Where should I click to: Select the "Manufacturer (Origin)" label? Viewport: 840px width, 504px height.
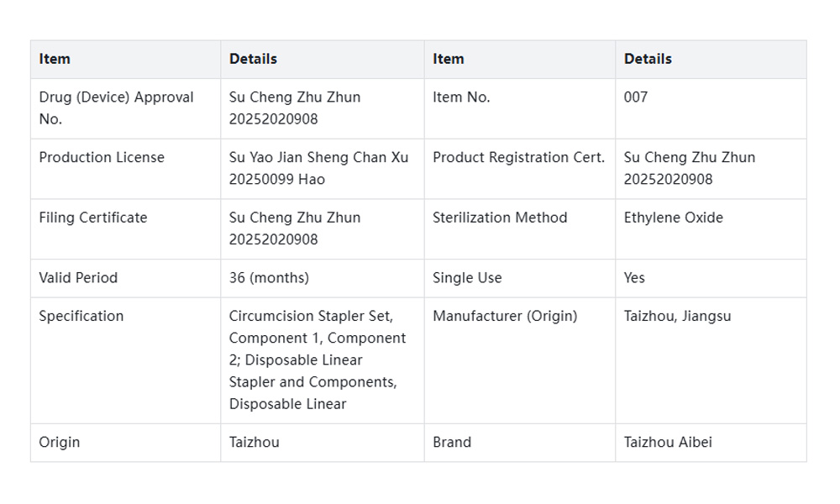coord(505,317)
